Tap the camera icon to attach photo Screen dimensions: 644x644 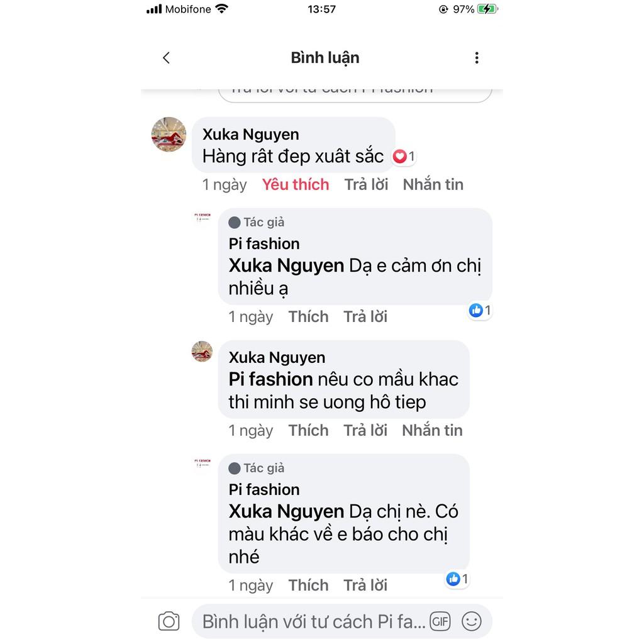pyautogui.click(x=169, y=621)
